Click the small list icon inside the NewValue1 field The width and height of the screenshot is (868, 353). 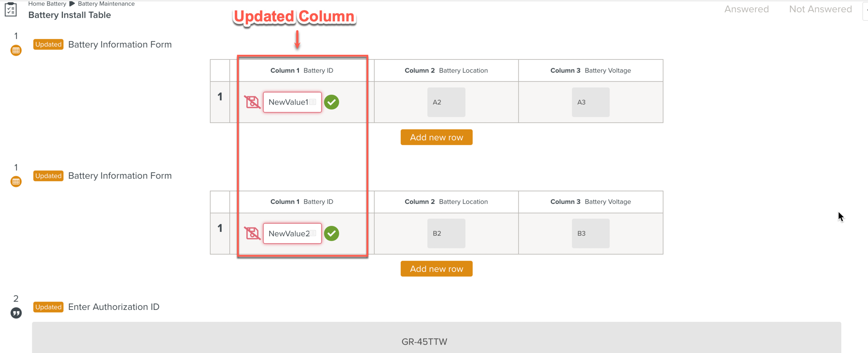313,102
